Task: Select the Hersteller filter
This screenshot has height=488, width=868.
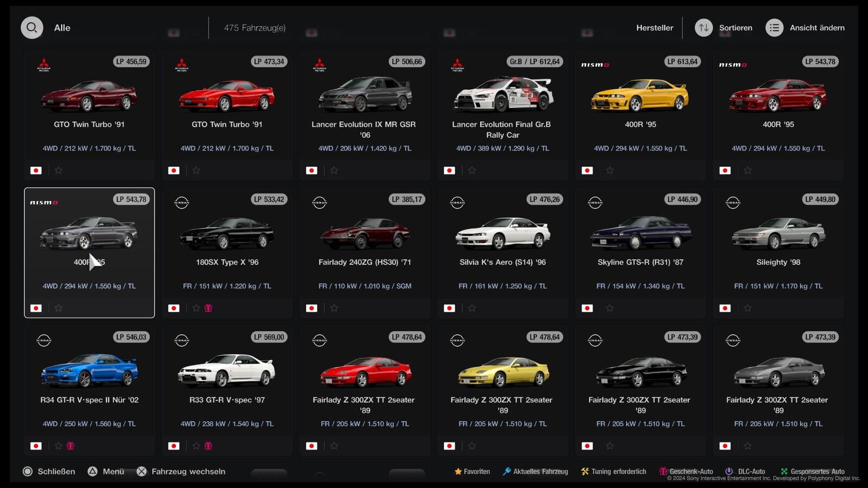Action: [x=655, y=28]
